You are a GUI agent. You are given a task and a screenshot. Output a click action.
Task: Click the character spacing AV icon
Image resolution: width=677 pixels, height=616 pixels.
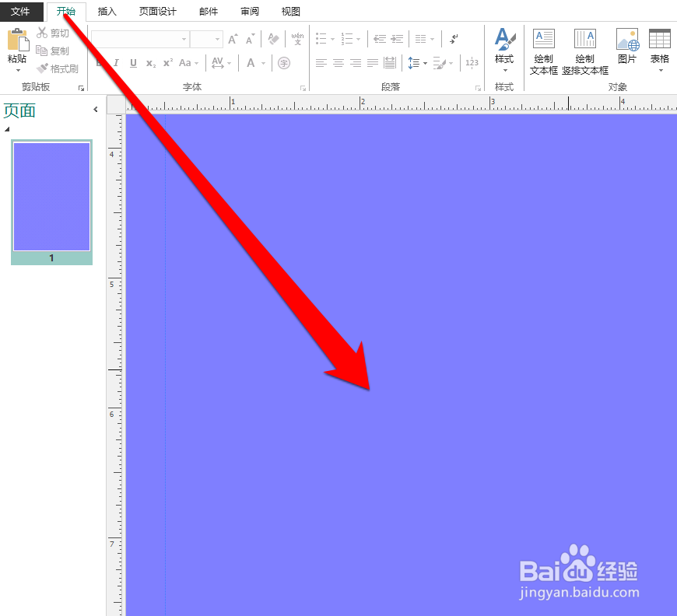point(218,63)
